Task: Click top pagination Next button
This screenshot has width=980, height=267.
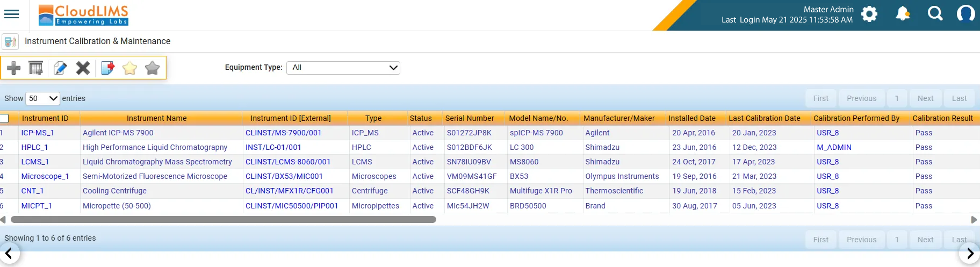Action: tap(926, 98)
